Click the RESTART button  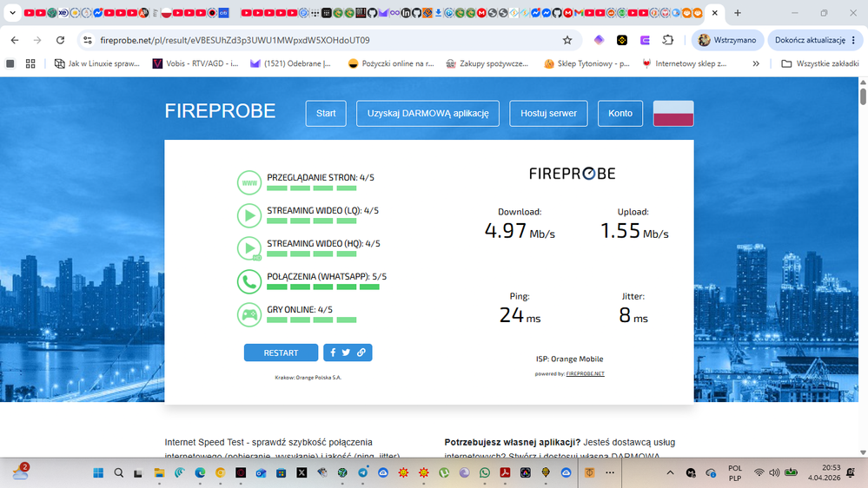point(282,353)
